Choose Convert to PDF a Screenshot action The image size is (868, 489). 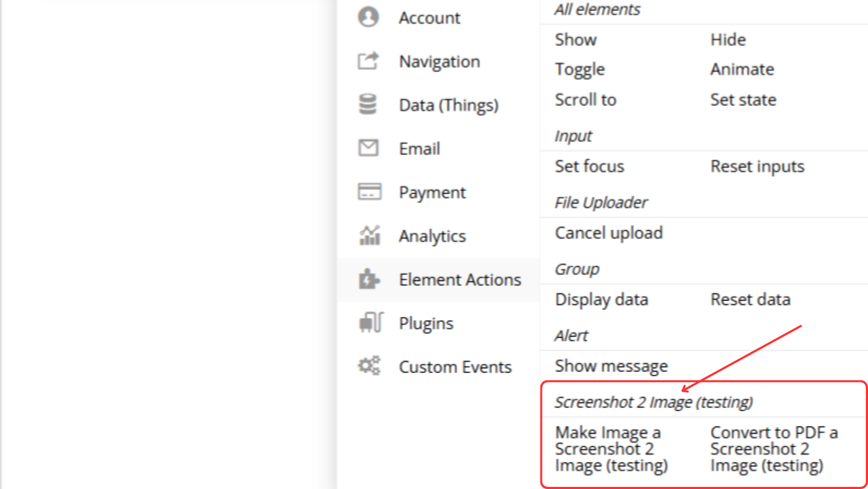[x=774, y=449]
